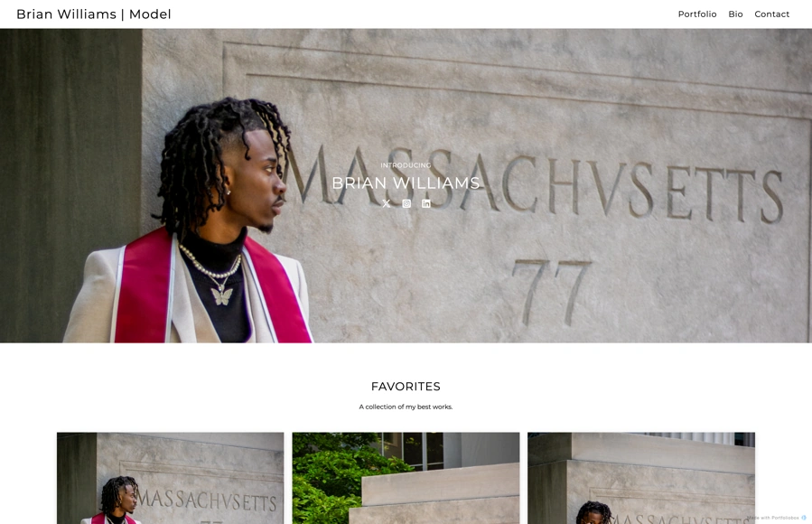Click 'A collection of my best works.' text
Screen dimensions: 812x524
406,407
